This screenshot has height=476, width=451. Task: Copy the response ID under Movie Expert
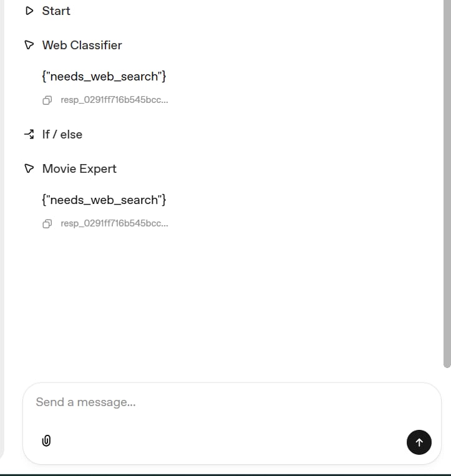tap(47, 224)
